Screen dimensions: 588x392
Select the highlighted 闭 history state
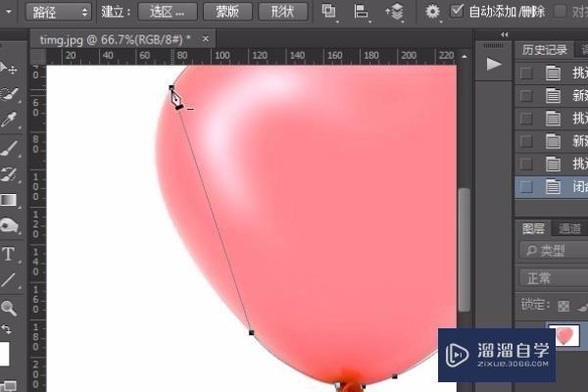[552, 187]
